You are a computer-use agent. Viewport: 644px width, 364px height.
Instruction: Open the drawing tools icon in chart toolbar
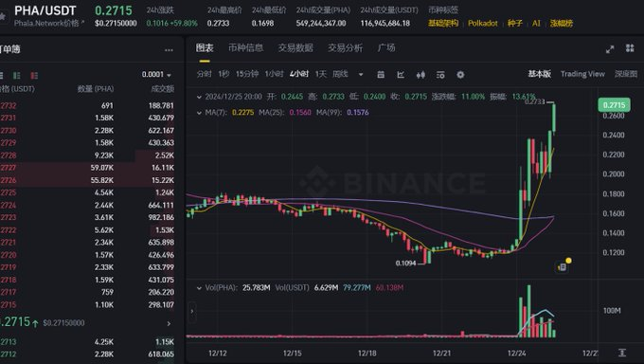(x=401, y=75)
